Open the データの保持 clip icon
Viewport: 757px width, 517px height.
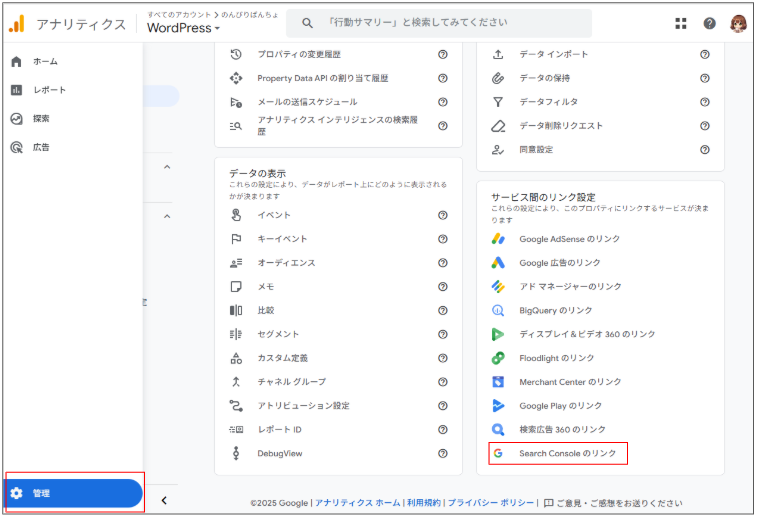pyautogui.click(x=498, y=78)
